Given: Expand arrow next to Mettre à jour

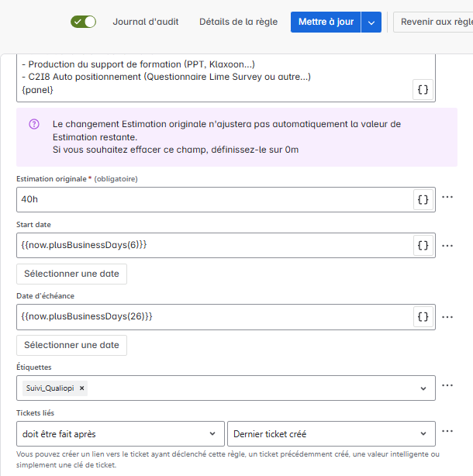Looking at the screenshot, I should click(371, 22).
